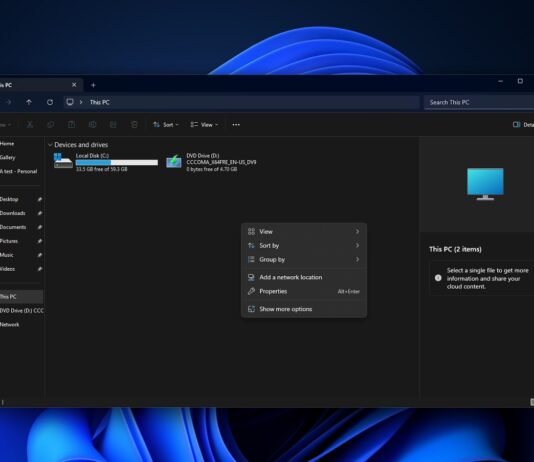Click the pin icon next to Pictures
Screen dimensions: 534x462
tap(40, 241)
